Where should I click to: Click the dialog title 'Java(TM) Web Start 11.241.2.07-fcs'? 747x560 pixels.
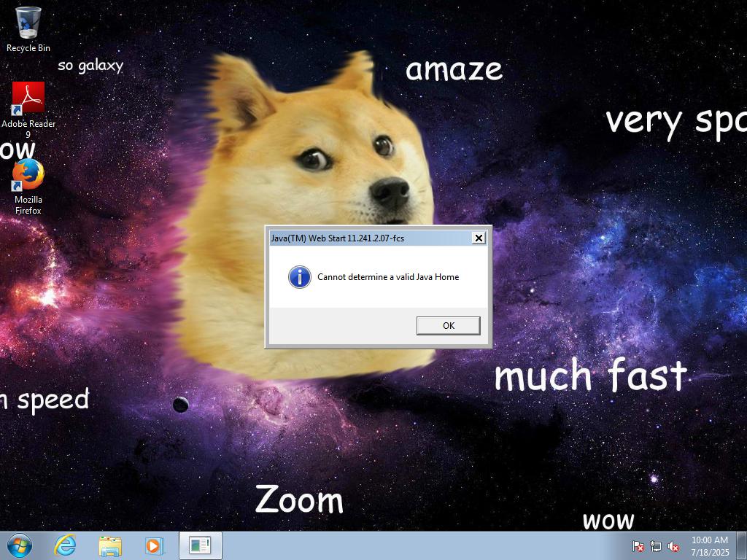click(x=337, y=238)
